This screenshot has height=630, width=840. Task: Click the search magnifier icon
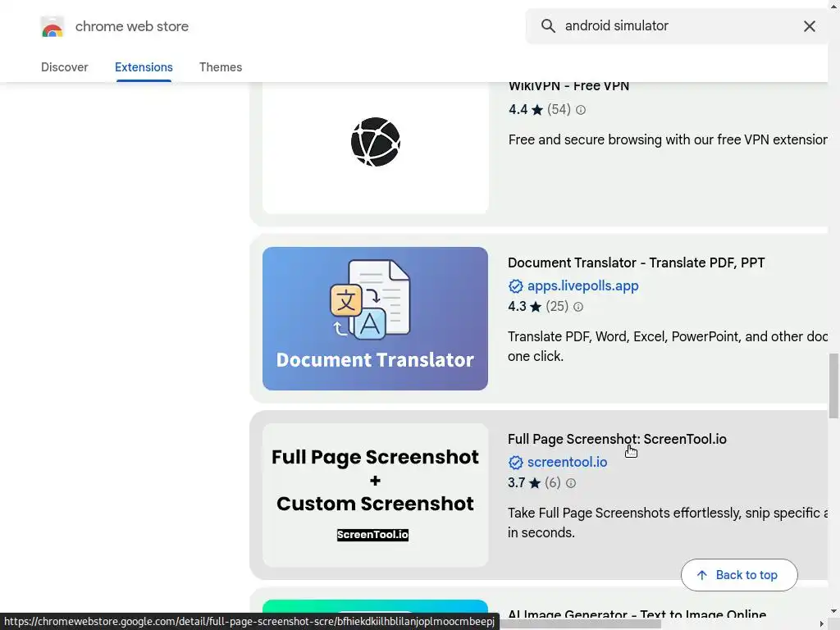pyautogui.click(x=547, y=25)
